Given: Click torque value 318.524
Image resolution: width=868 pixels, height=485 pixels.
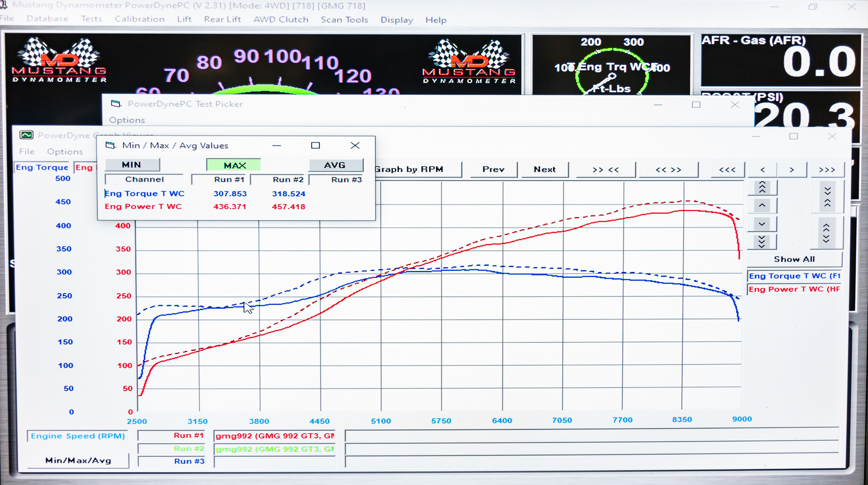Looking at the screenshot, I should click(289, 194).
